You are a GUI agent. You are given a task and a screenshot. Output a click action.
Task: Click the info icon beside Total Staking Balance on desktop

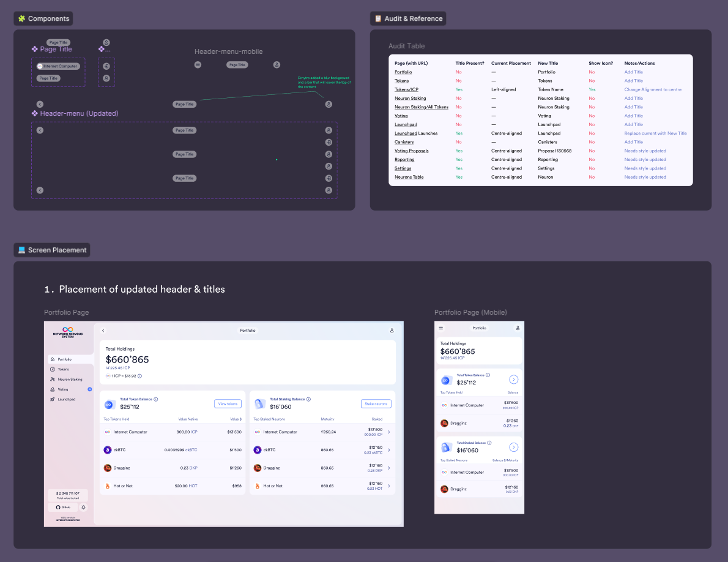tap(308, 399)
